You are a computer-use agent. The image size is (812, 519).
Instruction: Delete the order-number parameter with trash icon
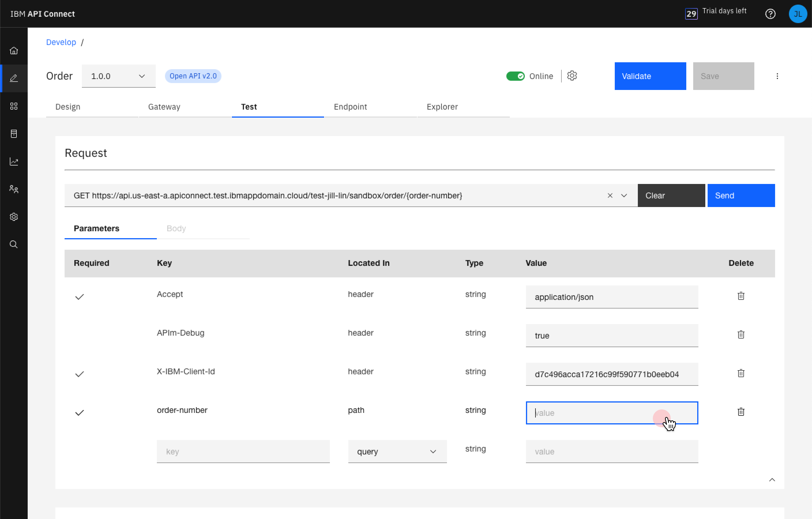pos(740,412)
